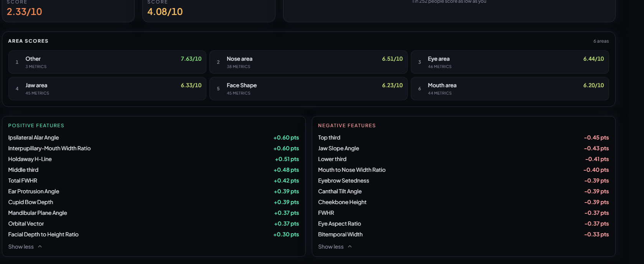The height and width of the screenshot is (264, 644).
Task: Open the Jaw area score card
Action: [107, 89]
